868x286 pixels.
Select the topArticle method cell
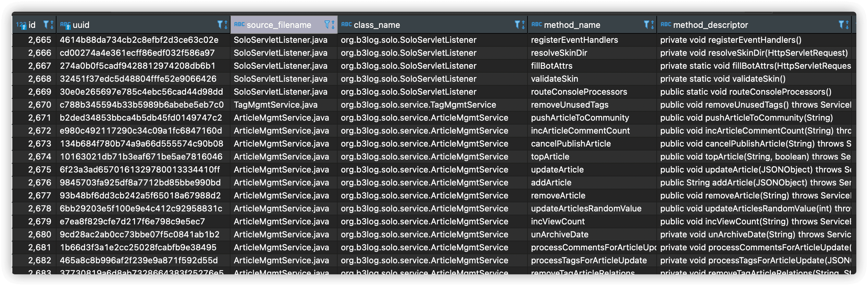(592, 157)
